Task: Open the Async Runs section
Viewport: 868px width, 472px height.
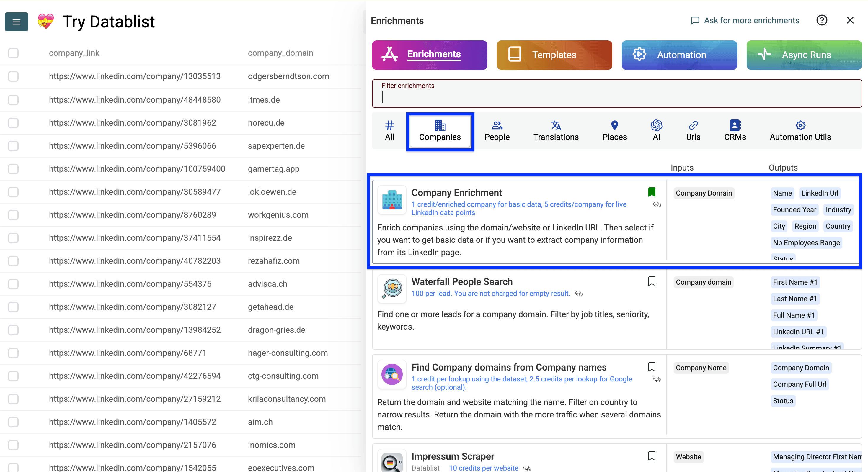Action: coord(804,55)
